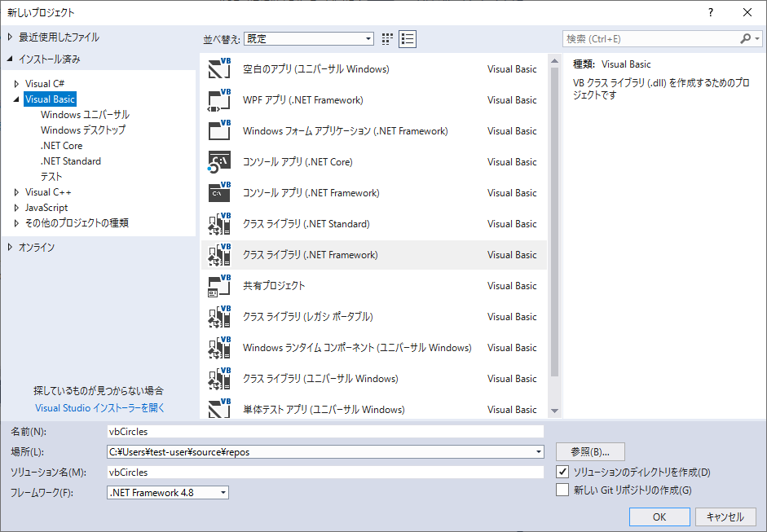Click the キャンセル button
Screen dimensions: 767x532
[725, 517]
